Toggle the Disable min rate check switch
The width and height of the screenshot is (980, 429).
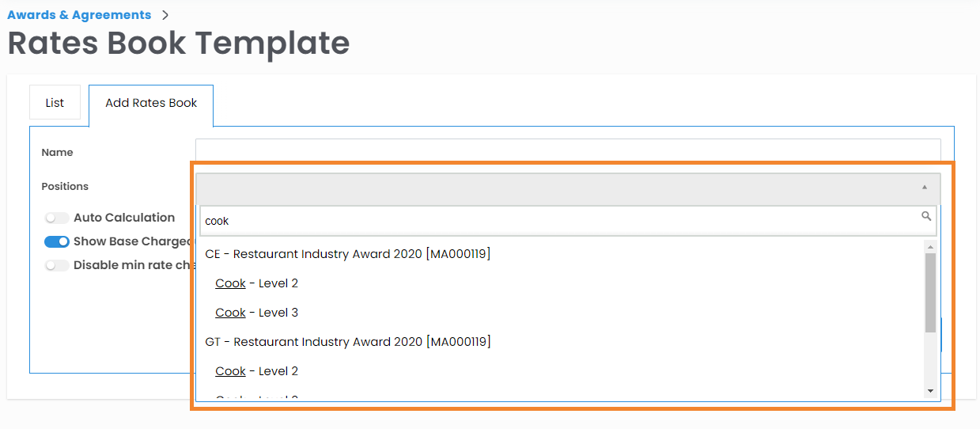57,265
